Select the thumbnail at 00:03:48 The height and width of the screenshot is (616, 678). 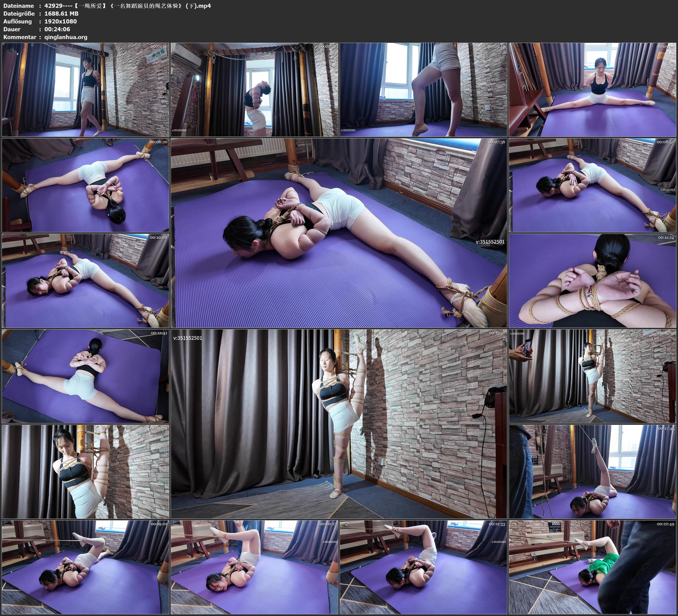(424, 89)
